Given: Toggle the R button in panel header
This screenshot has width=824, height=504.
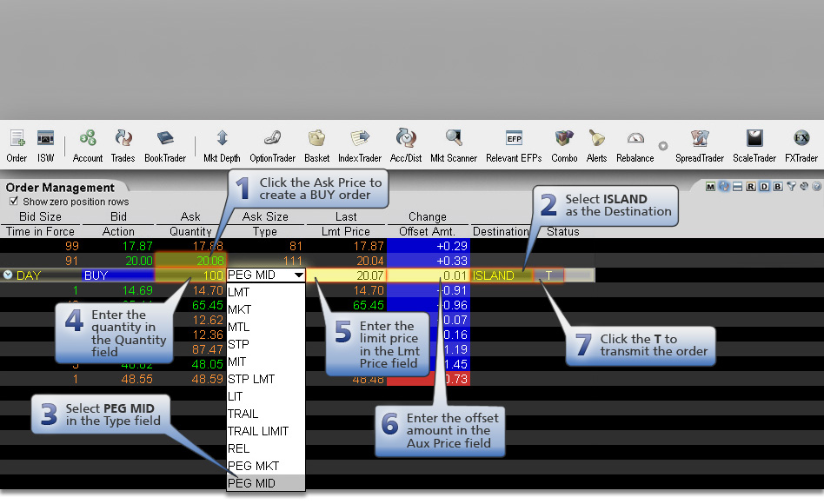Looking at the screenshot, I should (x=750, y=187).
